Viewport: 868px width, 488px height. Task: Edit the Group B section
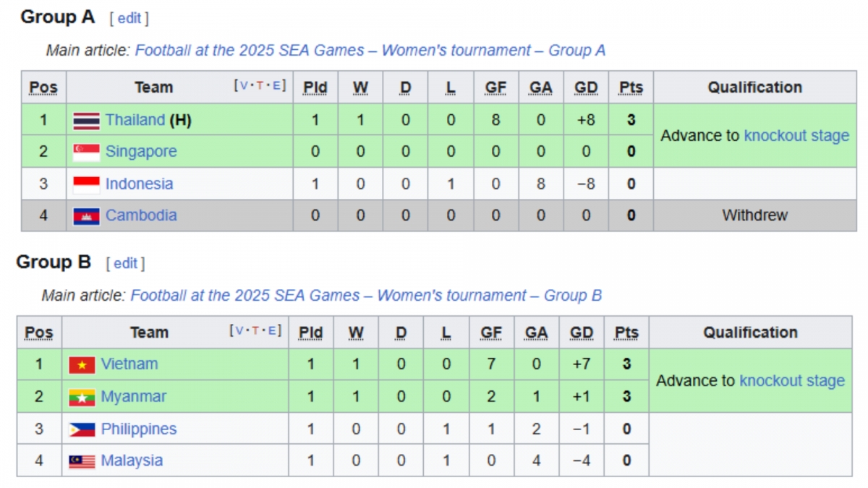[125, 264]
